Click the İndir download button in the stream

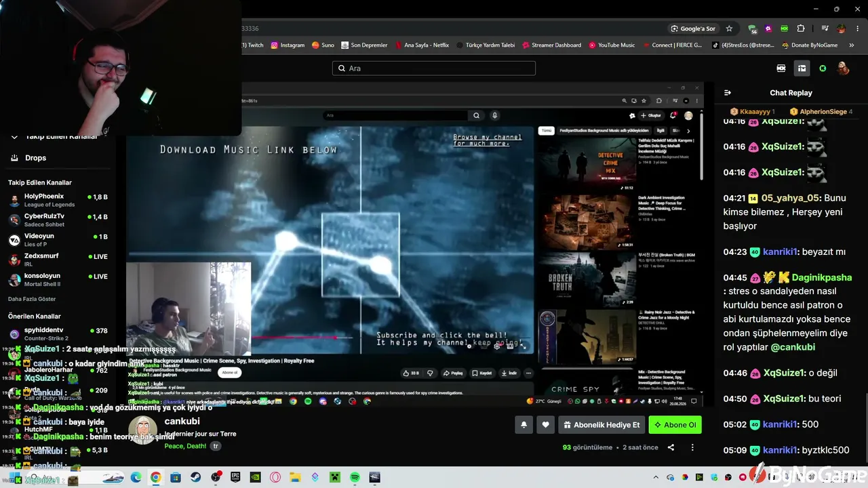coord(509,373)
